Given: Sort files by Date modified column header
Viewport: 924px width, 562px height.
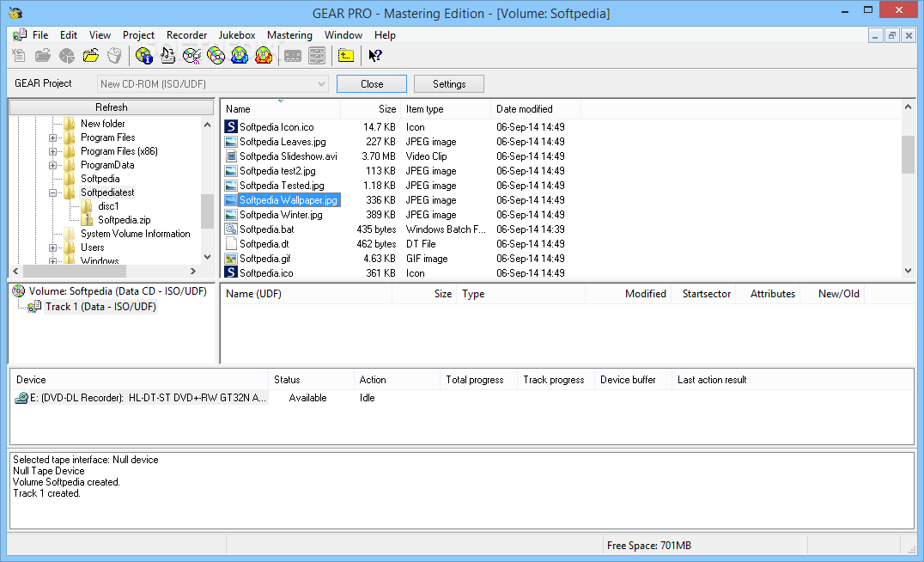Looking at the screenshot, I should (536, 109).
